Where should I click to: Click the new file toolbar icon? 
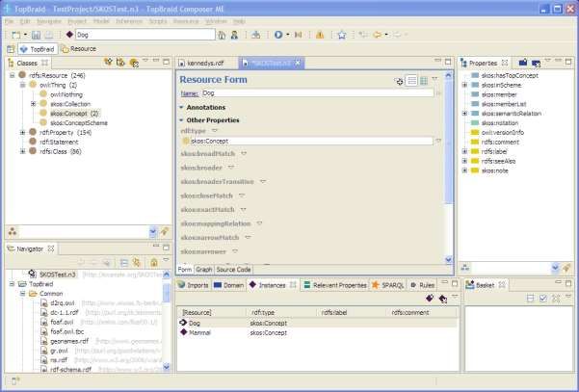pyautogui.click(x=16, y=35)
